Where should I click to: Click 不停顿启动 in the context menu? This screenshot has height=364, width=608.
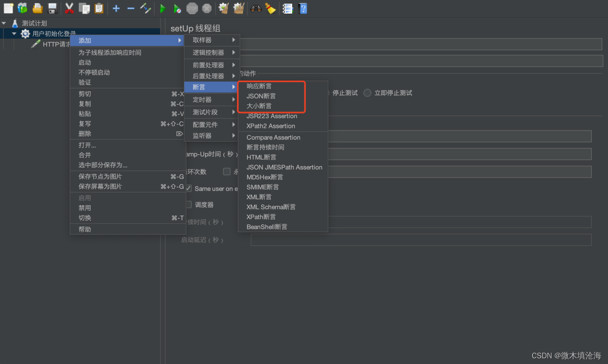coord(127,72)
